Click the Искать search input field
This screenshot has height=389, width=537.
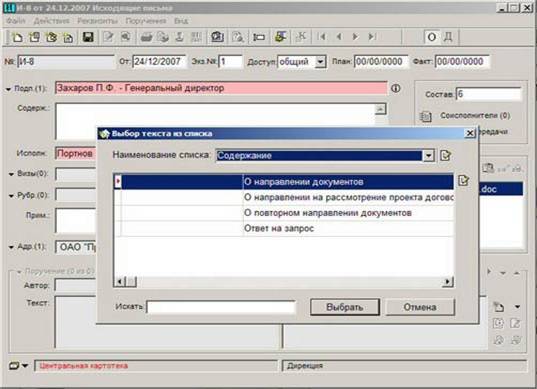221,307
